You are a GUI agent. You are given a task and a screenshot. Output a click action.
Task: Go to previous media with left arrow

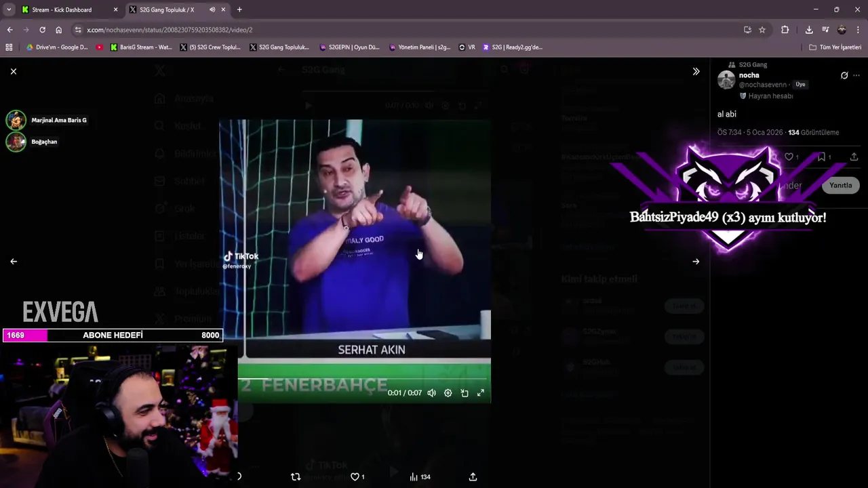[x=14, y=261]
